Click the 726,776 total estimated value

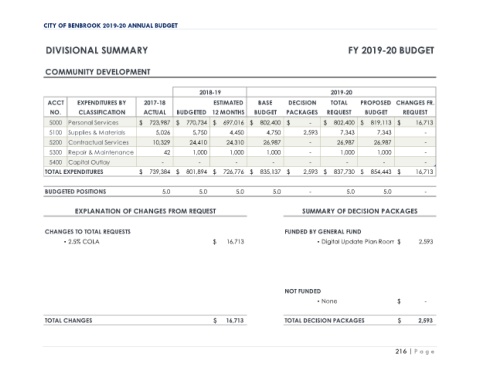click(x=234, y=172)
